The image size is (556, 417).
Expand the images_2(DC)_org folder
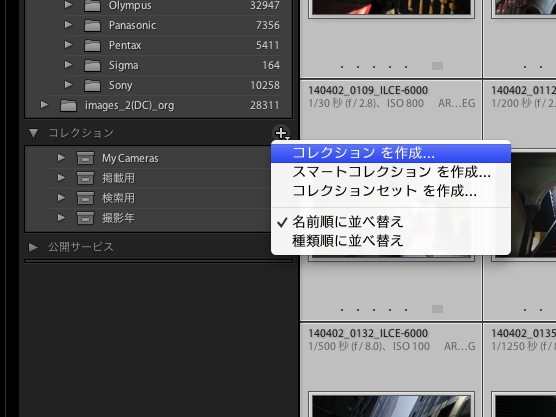[44, 105]
